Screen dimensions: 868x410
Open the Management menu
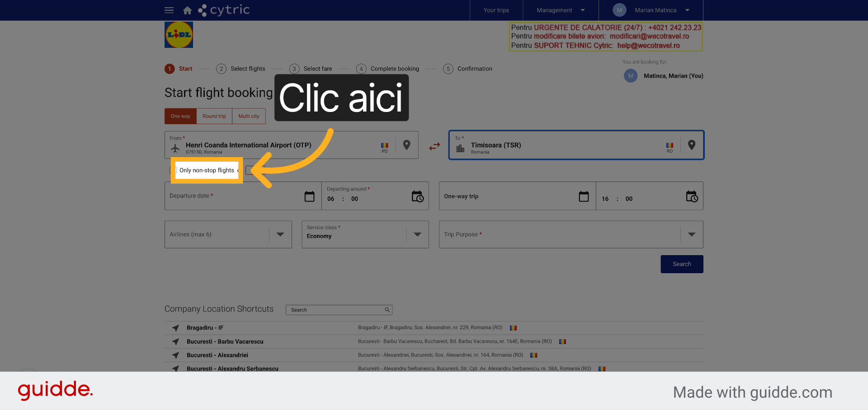pos(561,10)
